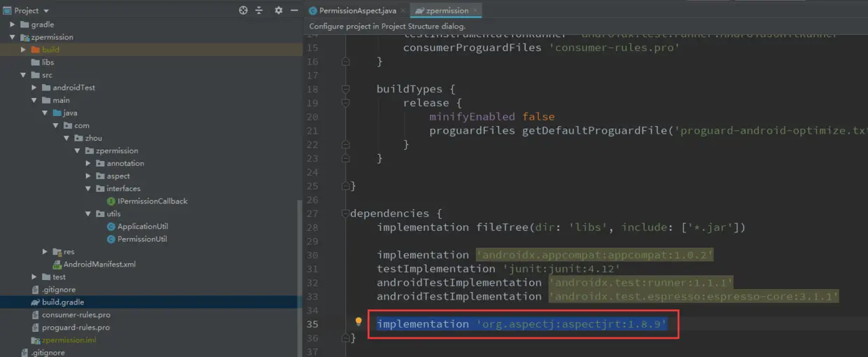
Task: Click 'androidx.appcompat:appcompat:1.0.2' highlighted string
Action: 595,255
